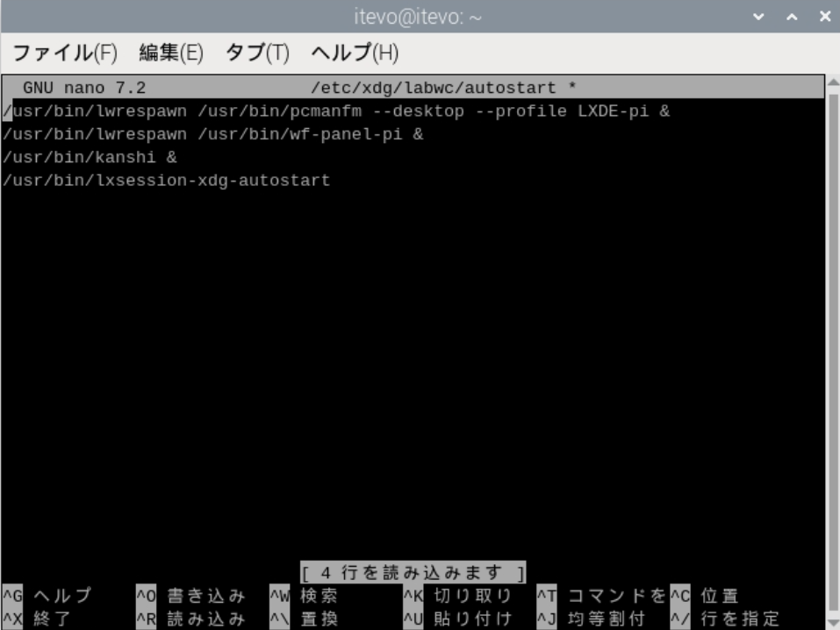The width and height of the screenshot is (840, 630).
Task: Click the ^W 検索 shortcut label
Action: point(304,596)
